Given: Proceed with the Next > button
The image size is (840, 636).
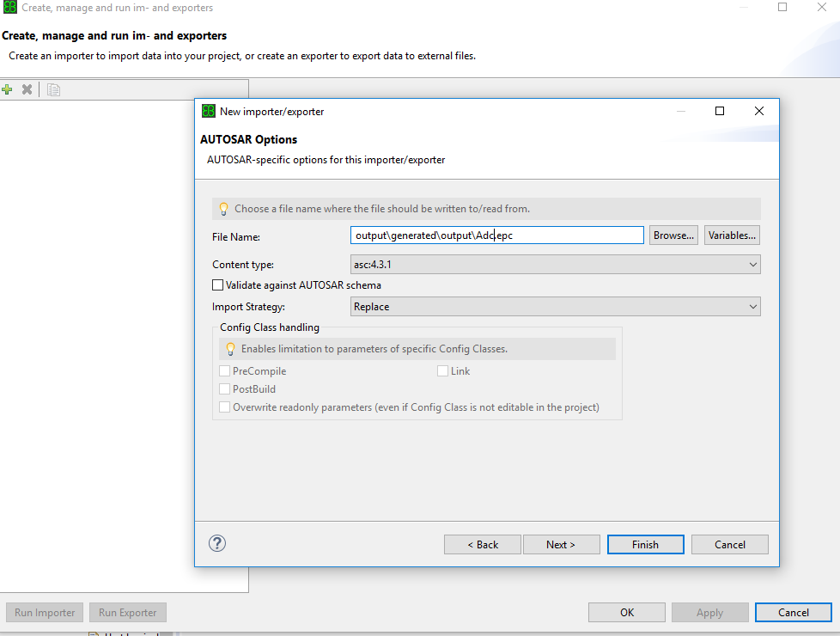Looking at the screenshot, I should pyautogui.click(x=561, y=544).
